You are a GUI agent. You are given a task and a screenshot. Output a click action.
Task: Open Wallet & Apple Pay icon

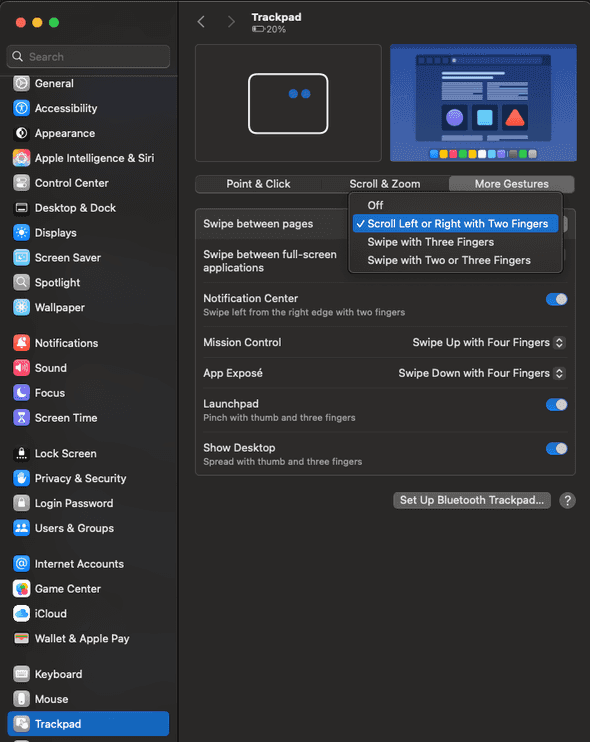coord(21,638)
